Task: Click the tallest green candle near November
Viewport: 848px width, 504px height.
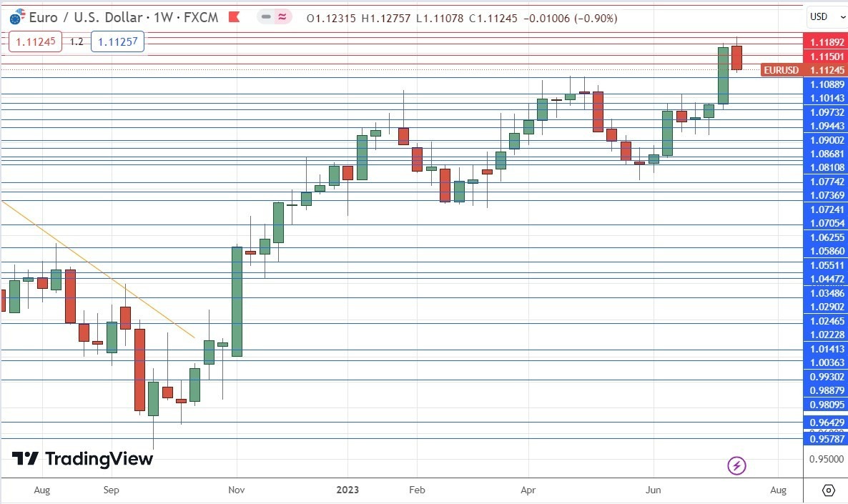Action: (235, 300)
